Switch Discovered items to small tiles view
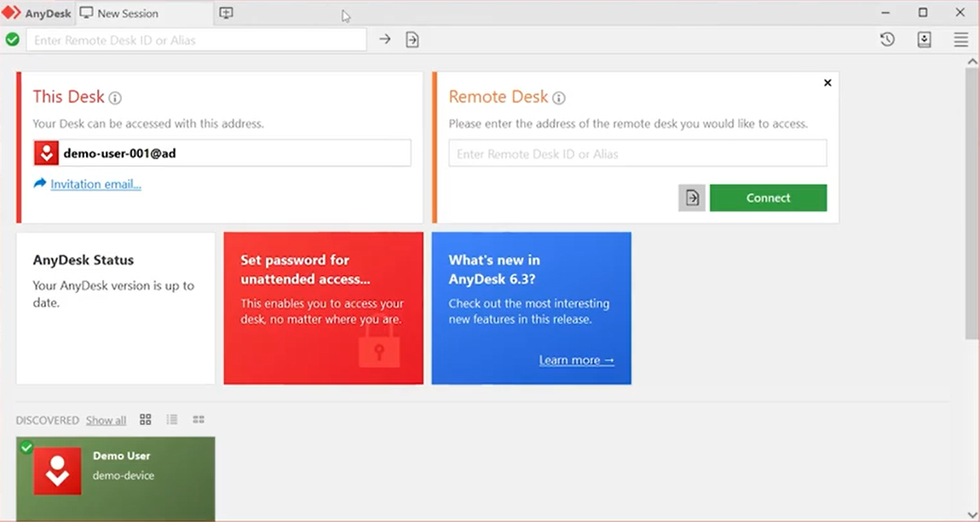The width and height of the screenshot is (980, 522). pos(199,420)
